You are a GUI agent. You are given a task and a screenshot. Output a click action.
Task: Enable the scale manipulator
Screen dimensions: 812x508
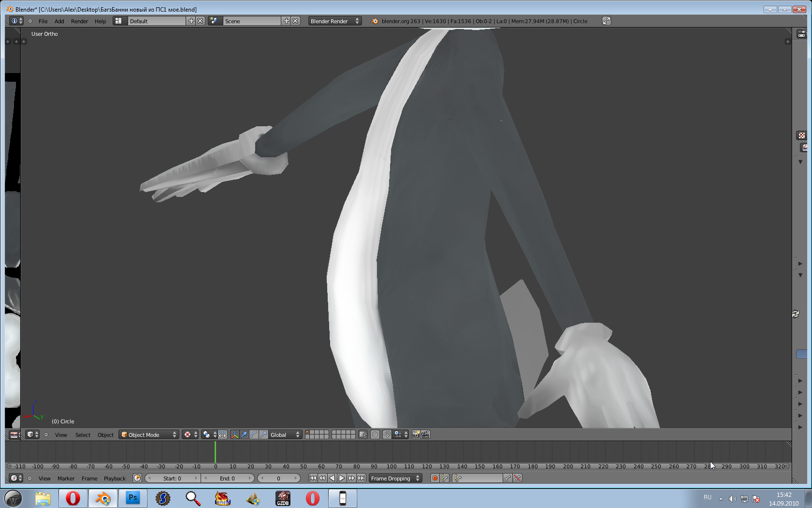263,434
